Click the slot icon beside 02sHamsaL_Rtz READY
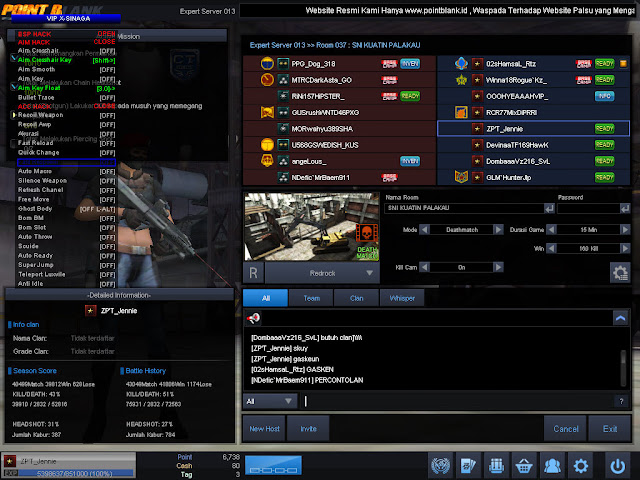 coord(623,63)
